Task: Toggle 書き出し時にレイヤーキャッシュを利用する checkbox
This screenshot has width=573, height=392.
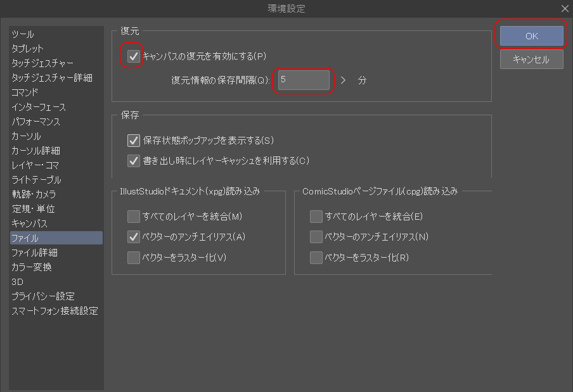Action: point(134,160)
